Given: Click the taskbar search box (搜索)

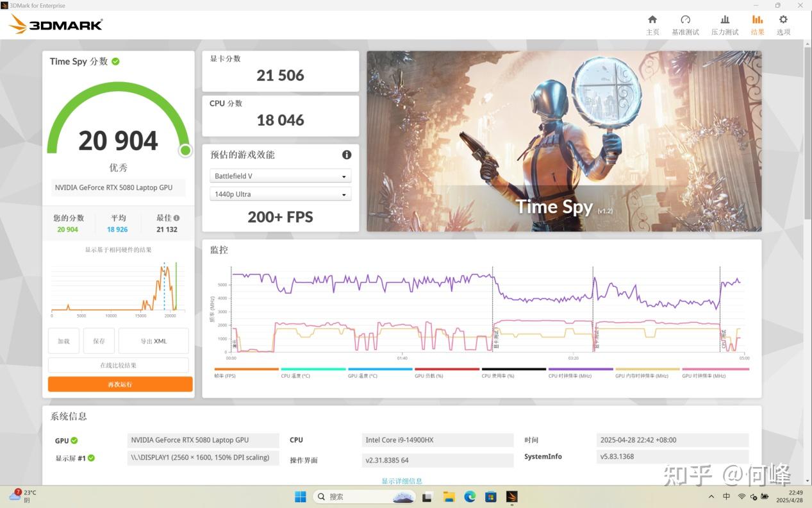Looking at the screenshot, I should [x=356, y=496].
